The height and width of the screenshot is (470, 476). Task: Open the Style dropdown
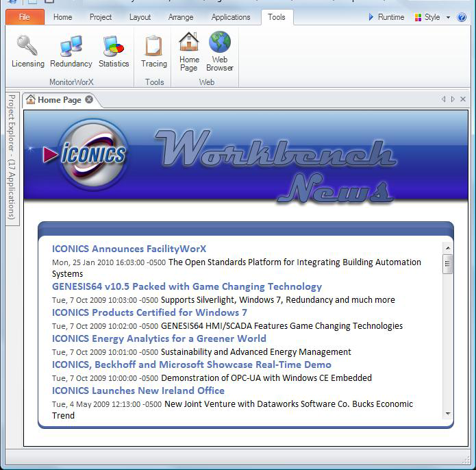tap(432, 17)
